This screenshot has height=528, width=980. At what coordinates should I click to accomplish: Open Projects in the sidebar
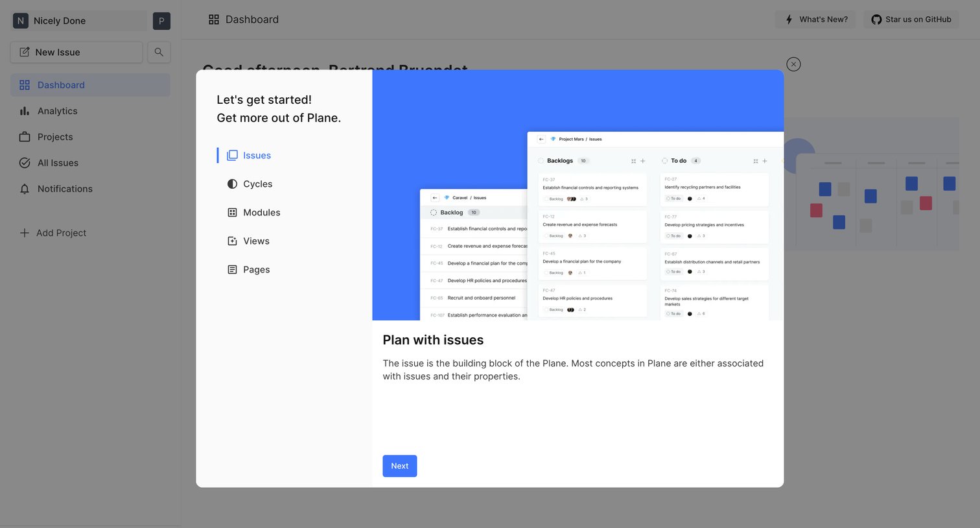click(90, 137)
